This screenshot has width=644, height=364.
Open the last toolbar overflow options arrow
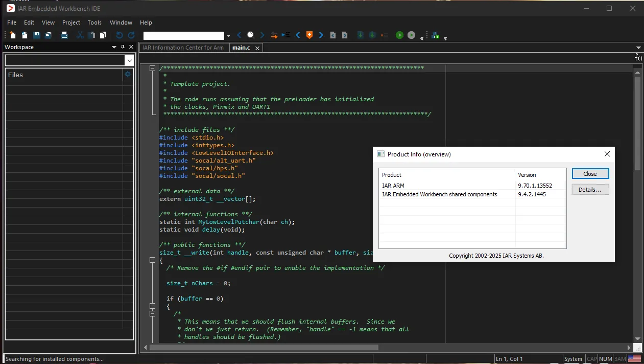point(445,37)
